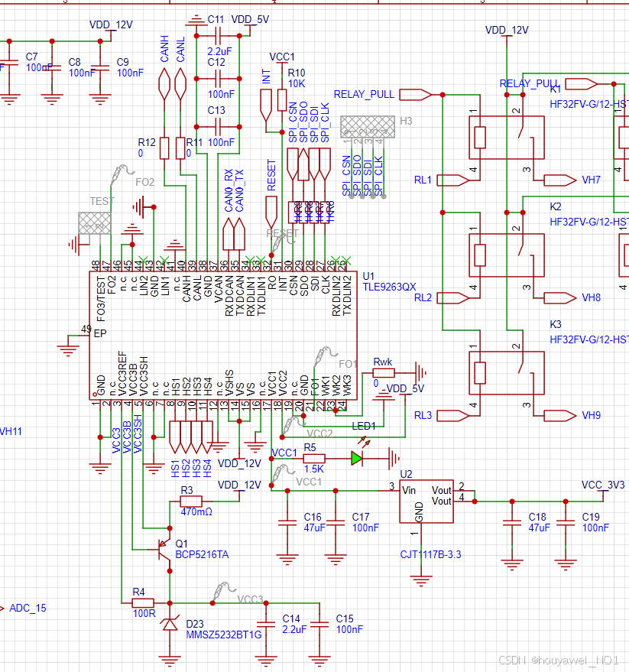Click the TLE9263QX part label
Viewport: 629px width, 672px height.
point(390,287)
